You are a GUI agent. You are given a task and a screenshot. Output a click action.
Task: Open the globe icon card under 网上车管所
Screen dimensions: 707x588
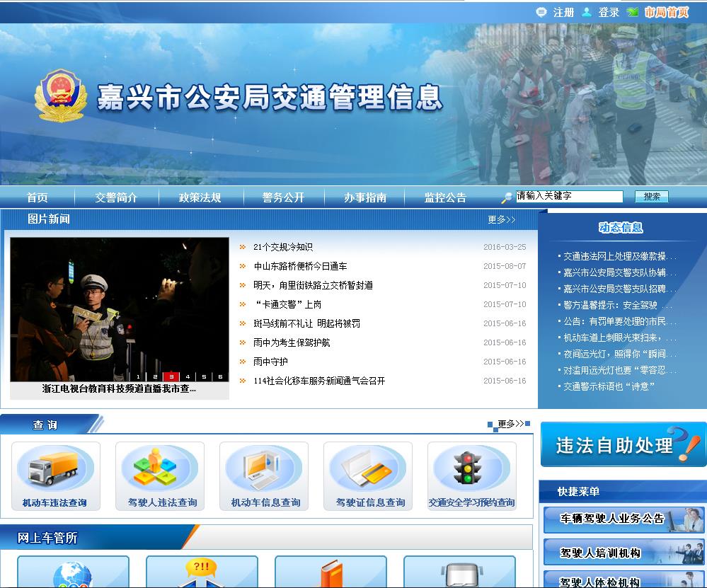point(73,572)
